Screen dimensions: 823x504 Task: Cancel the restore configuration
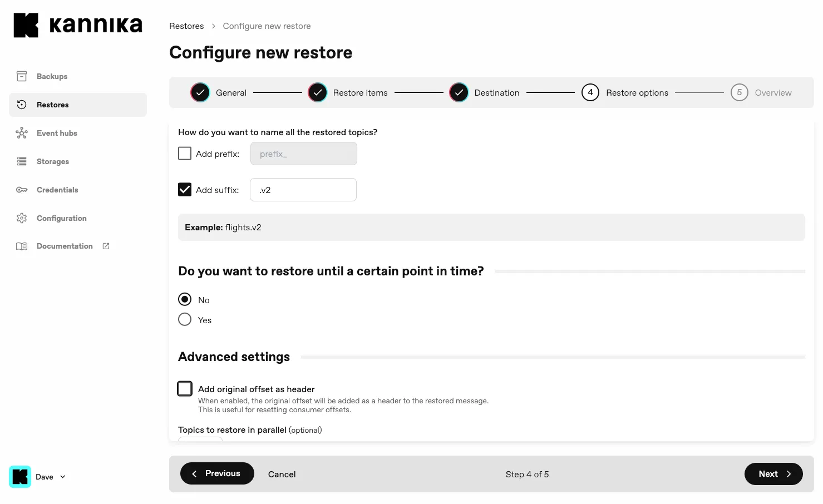click(282, 474)
